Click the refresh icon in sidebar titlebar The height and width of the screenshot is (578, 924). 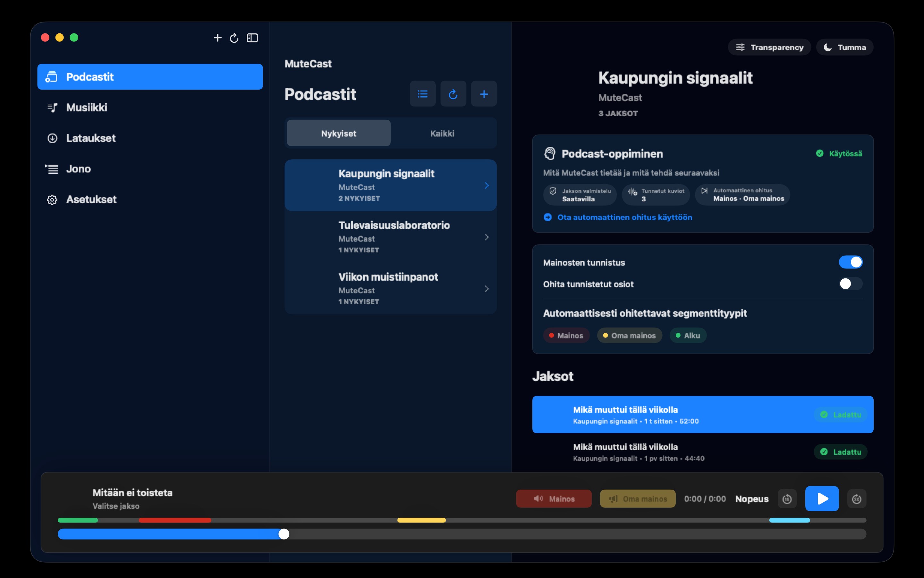234,38
